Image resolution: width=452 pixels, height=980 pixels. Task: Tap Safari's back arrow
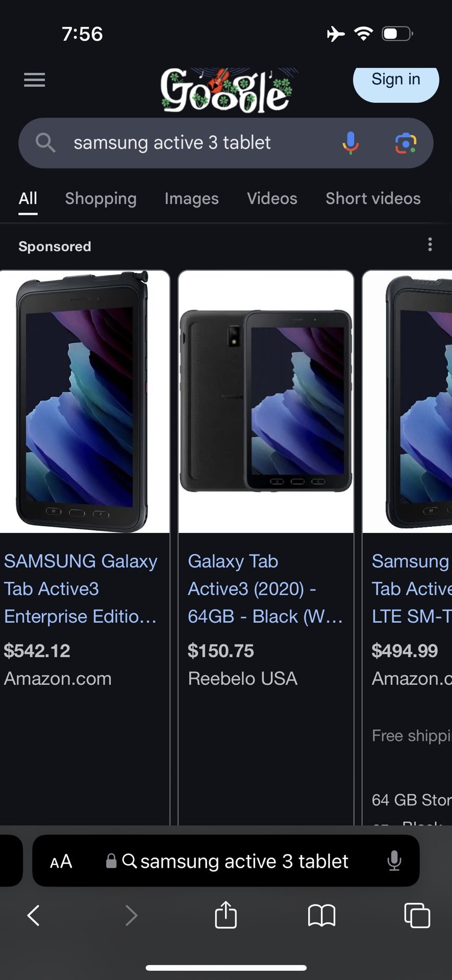(x=34, y=915)
